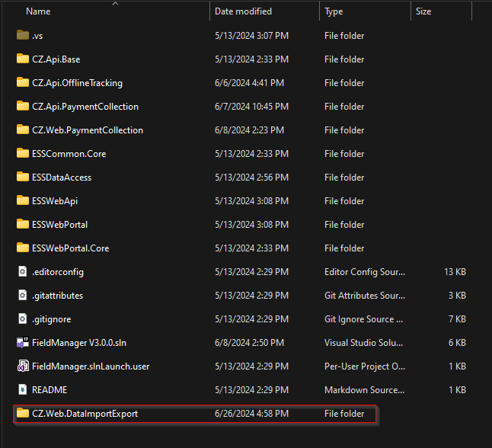The image size is (492, 448).
Task: Click Visual Studio Solu... type cell
Action: coord(363,343)
